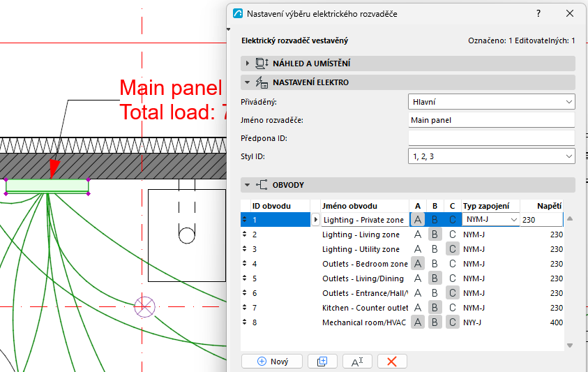The image size is (588, 372).
Task: Edit the Jméno rozvaděče field Main panel
Action: (x=491, y=120)
